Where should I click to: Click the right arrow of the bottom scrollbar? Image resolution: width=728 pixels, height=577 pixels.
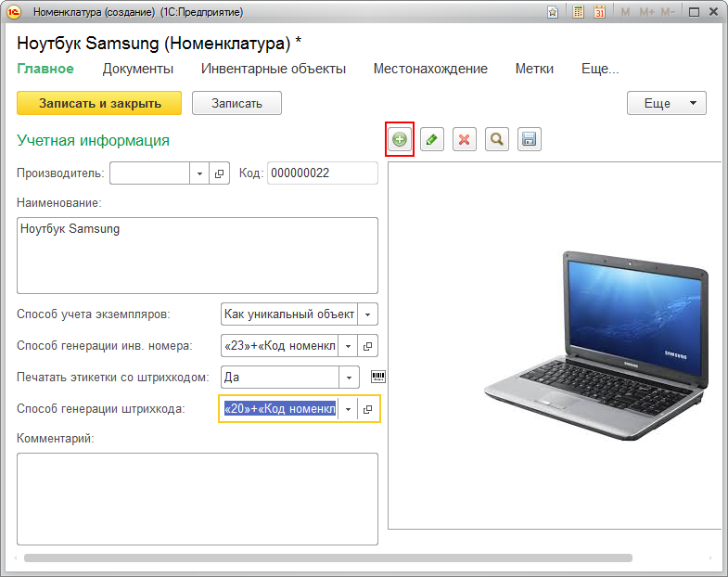[x=709, y=558]
